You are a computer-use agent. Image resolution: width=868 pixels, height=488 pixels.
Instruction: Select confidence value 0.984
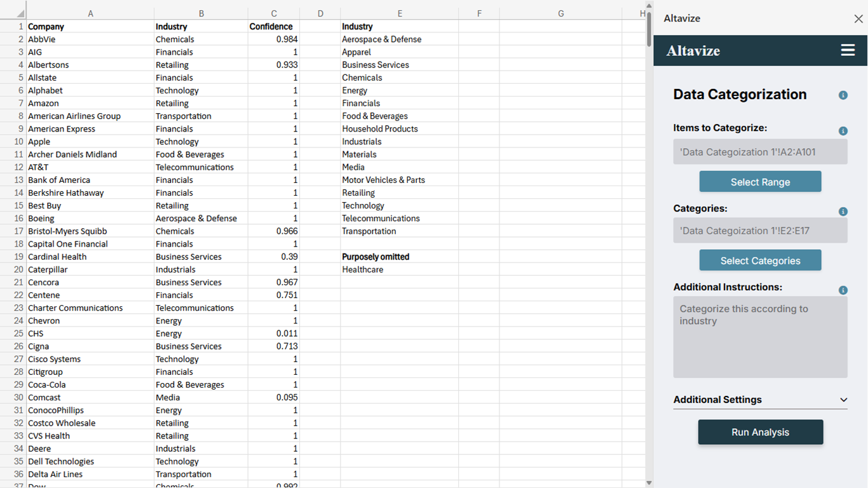pos(274,39)
